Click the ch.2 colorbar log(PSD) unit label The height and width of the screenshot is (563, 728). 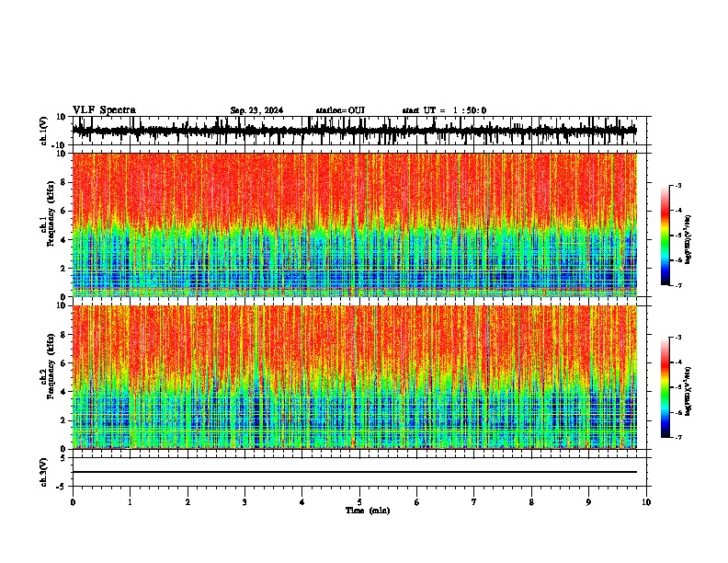click(x=688, y=392)
